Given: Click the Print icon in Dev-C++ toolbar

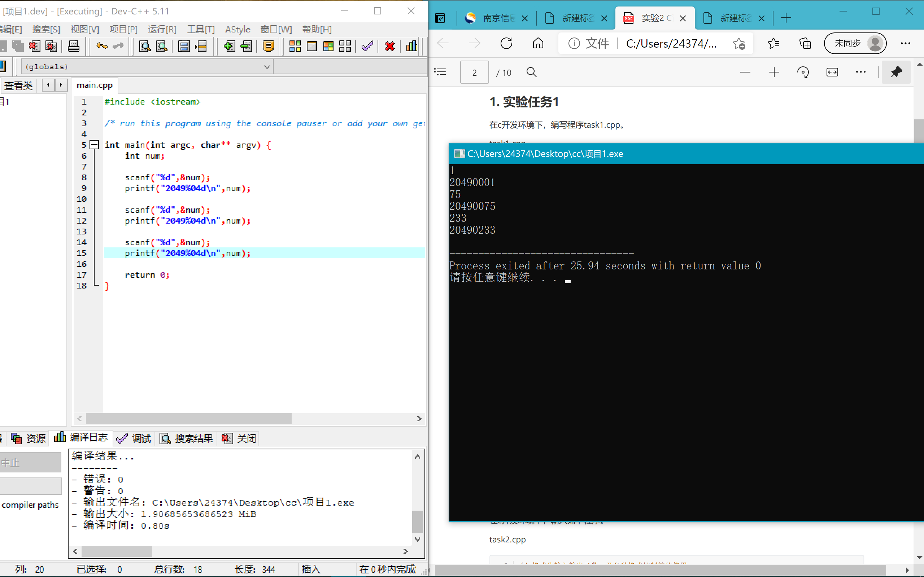Looking at the screenshot, I should [73, 46].
